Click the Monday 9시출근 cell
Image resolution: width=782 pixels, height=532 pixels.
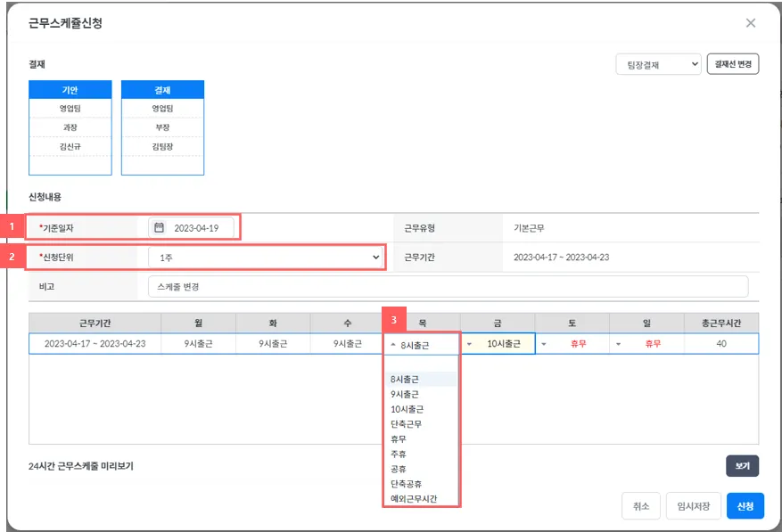(199, 344)
